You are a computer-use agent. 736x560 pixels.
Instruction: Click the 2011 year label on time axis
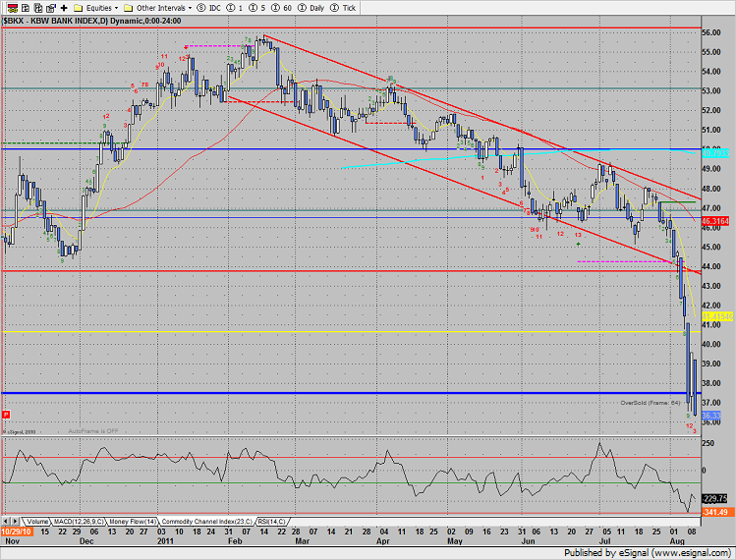tap(165, 541)
